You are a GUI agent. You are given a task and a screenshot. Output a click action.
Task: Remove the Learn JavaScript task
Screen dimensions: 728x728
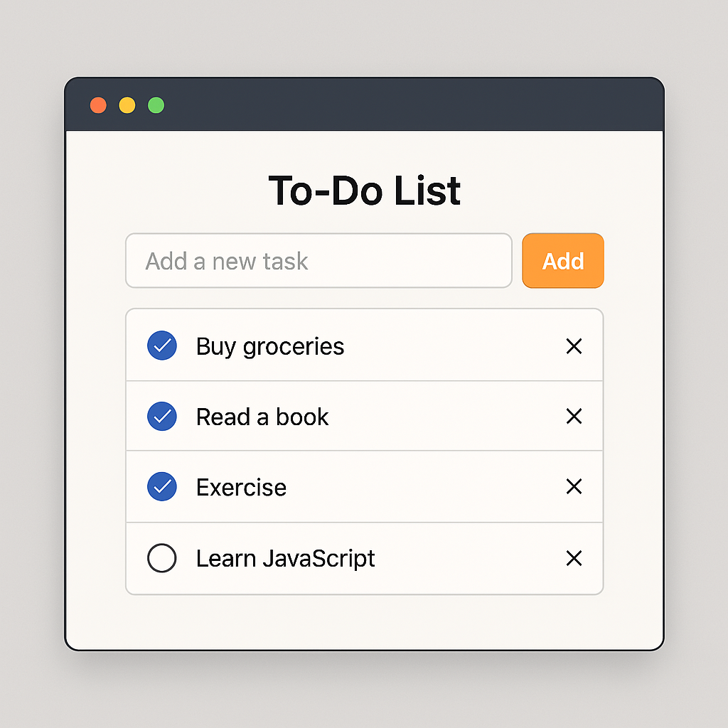574,558
